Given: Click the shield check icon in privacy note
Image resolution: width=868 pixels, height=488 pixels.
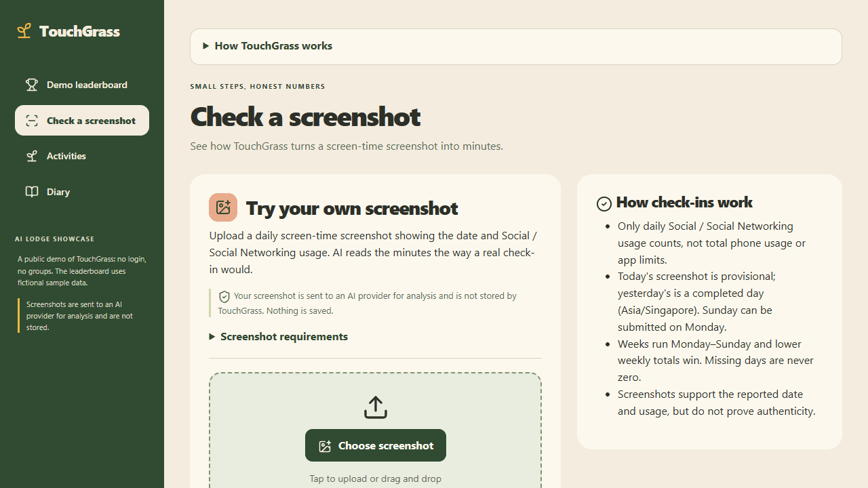Looking at the screenshot, I should click(224, 296).
